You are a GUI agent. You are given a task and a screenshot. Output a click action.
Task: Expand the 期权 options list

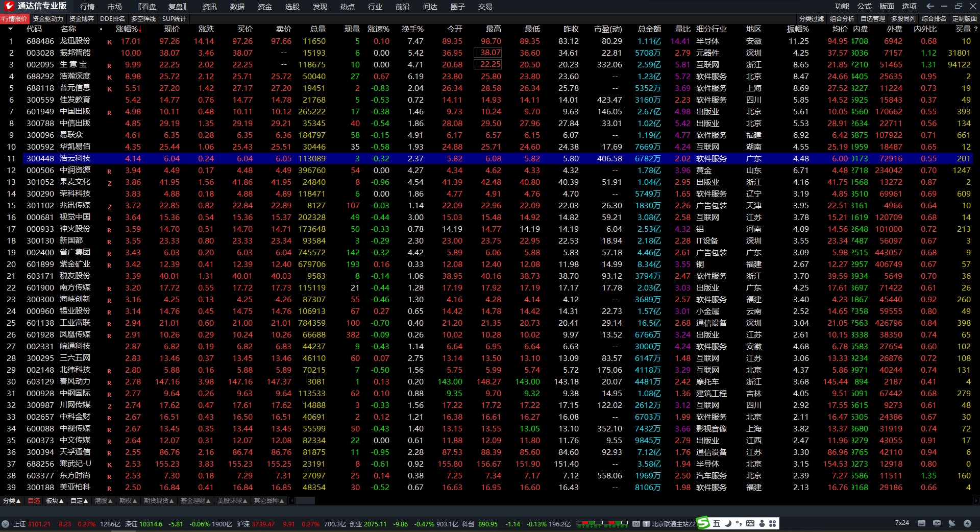click(129, 501)
